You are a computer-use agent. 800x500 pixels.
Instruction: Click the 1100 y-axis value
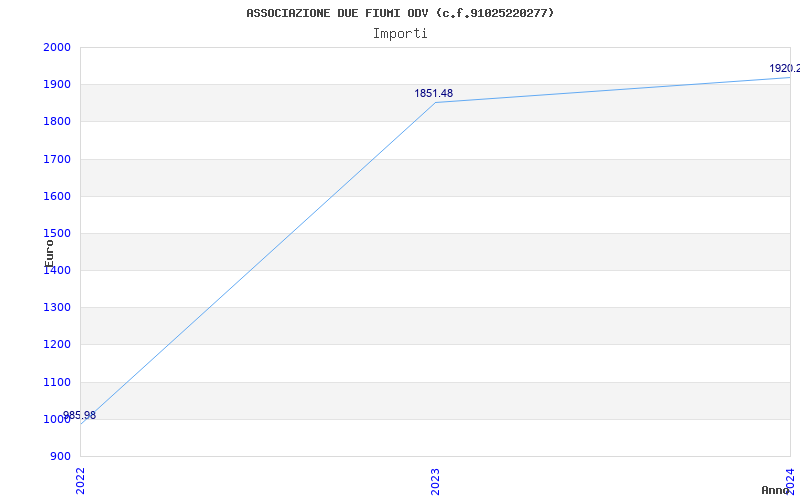57,382
